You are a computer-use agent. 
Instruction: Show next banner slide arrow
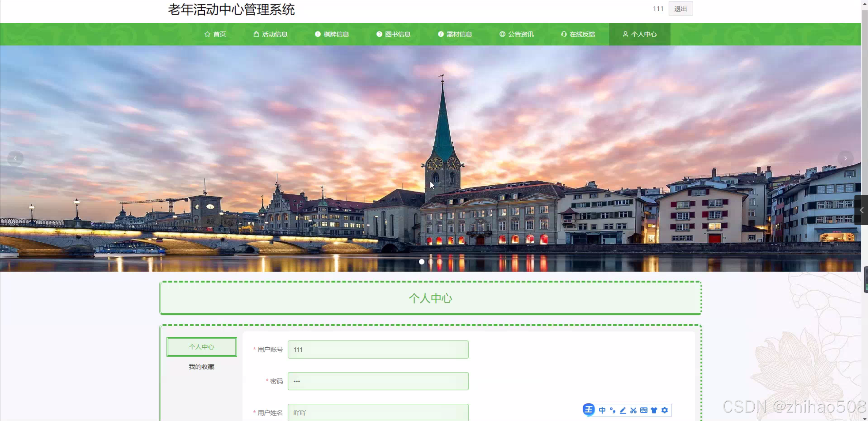click(845, 159)
